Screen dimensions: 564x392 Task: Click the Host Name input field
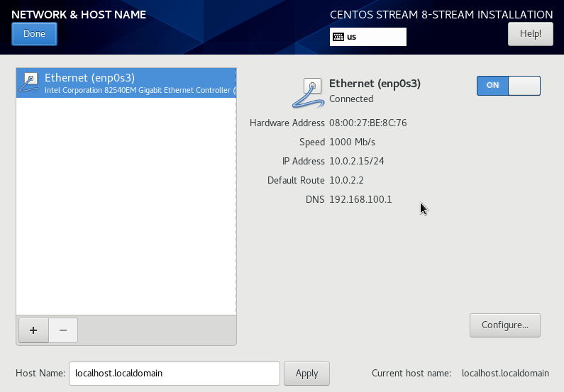point(175,374)
